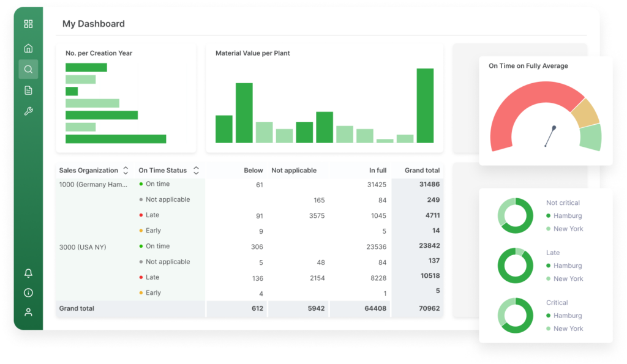Select the 3000 (USA NY) row label
Image resolution: width=627 pixels, height=364 pixels.
click(83, 247)
